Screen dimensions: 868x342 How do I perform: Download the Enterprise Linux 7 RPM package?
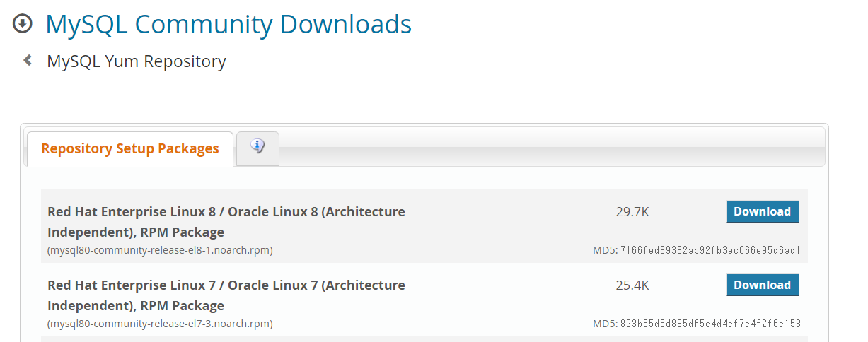(763, 285)
